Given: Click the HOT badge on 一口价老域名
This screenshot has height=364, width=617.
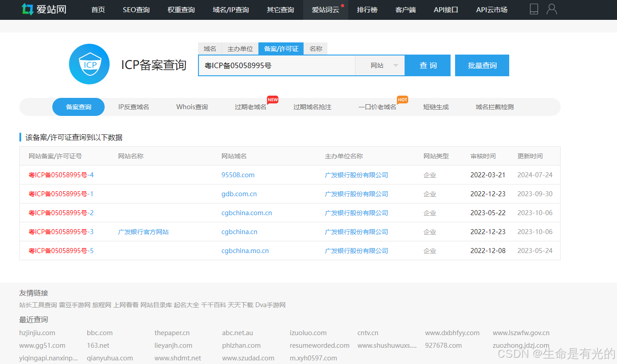Looking at the screenshot, I should pyautogui.click(x=402, y=100).
